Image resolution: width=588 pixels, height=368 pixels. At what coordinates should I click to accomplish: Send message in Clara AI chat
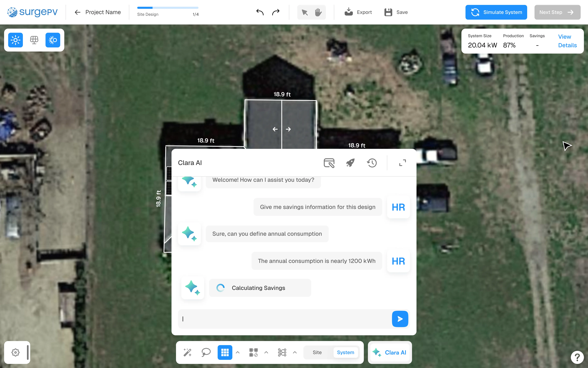point(400,319)
